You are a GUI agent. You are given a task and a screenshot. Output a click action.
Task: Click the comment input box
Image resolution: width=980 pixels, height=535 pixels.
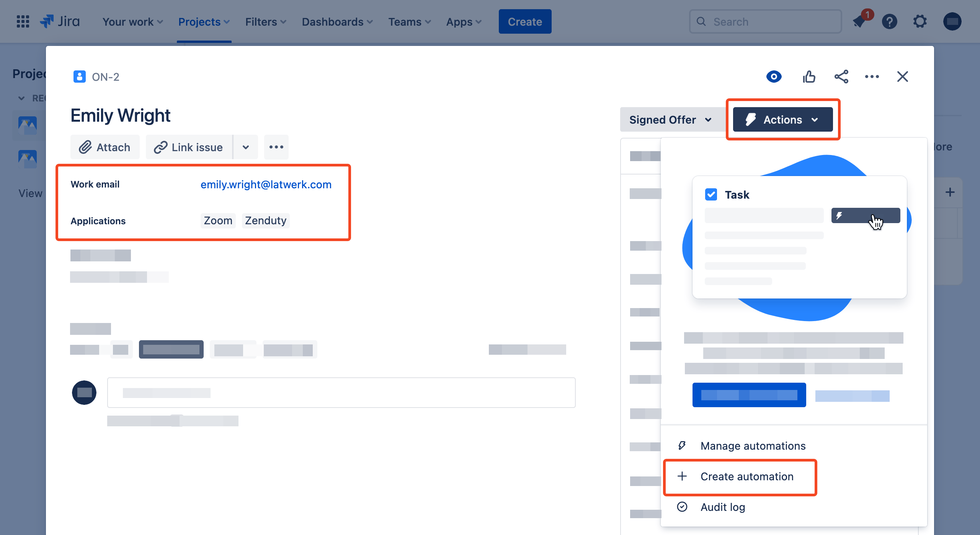pos(341,393)
